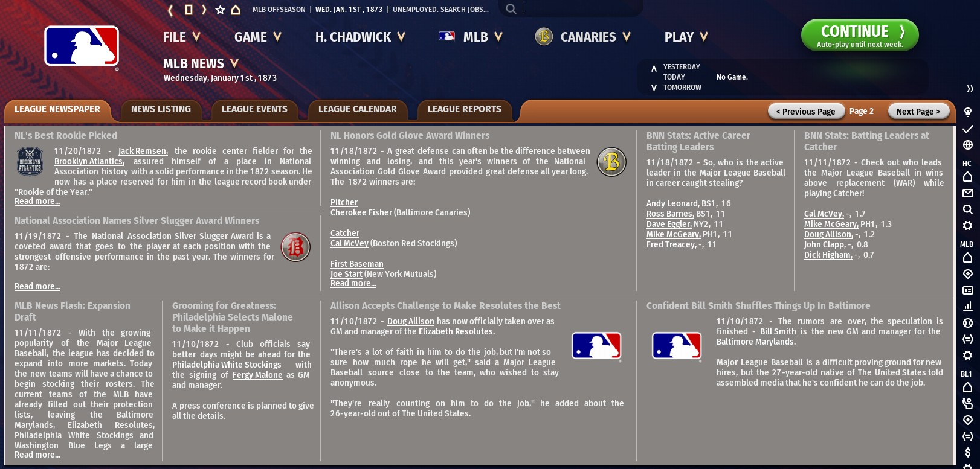Image resolution: width=980 pixels, height=469 pixels.
Task: Click the Canaries logo in the Gold Glove article
Action: coord(611,162)
